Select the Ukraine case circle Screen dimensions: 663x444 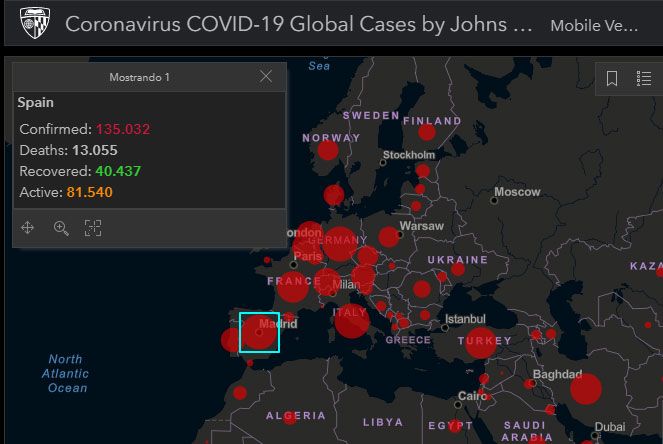click(x=458, y=269)
